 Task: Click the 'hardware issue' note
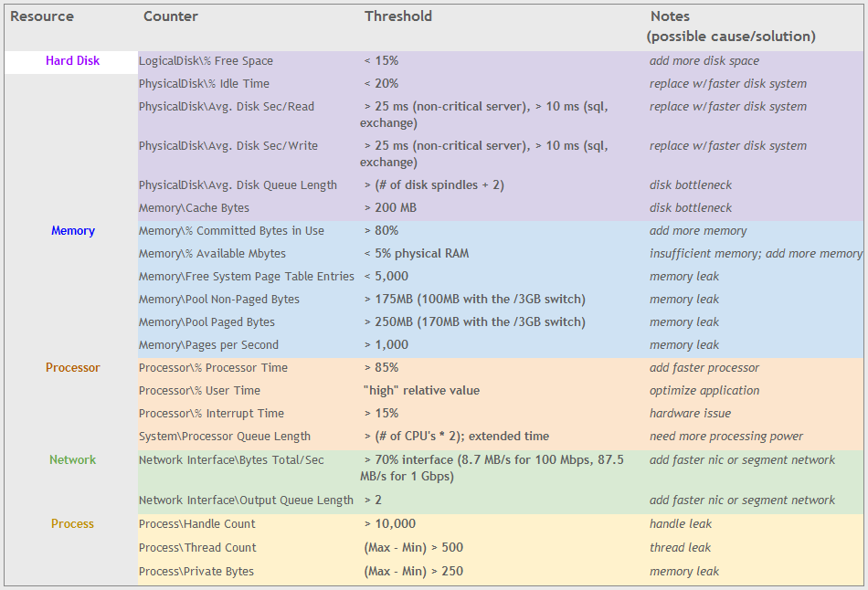pos(691,414)
